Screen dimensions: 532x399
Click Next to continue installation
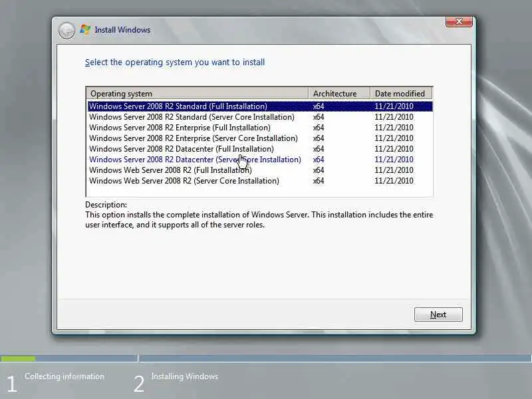click(438, 315)
